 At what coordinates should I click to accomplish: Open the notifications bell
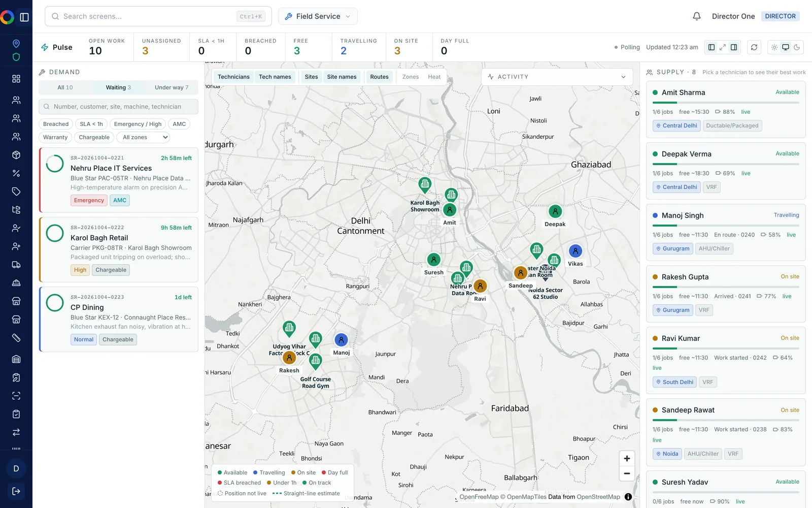pos(697,16)
